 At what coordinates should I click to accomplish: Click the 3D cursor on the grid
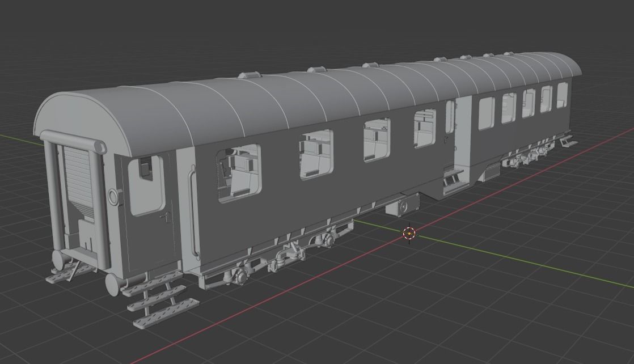(409, 234)
